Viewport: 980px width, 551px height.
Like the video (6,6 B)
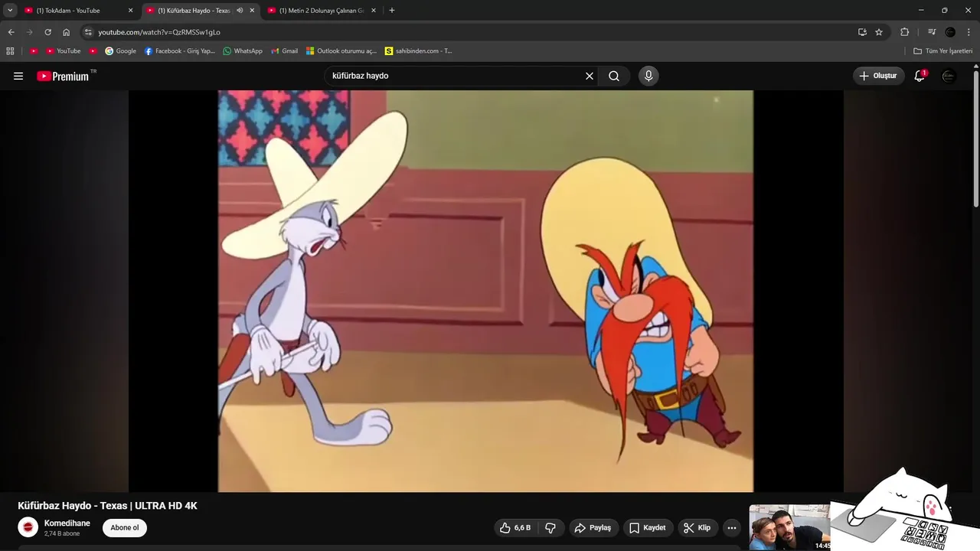click(x=515, y=527)
